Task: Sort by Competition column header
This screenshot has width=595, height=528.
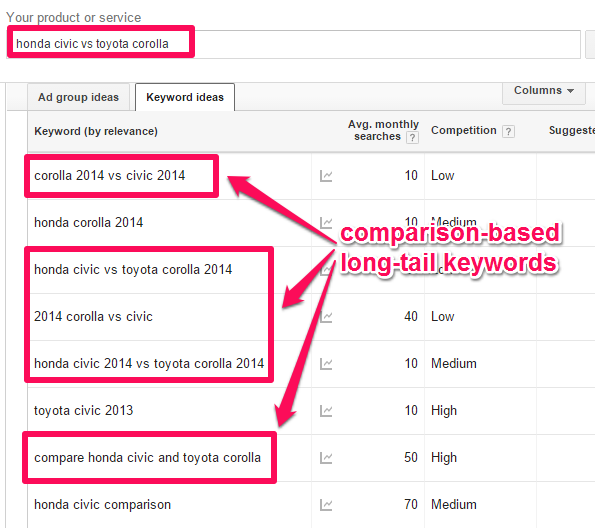Action: pyautogui.click(x=463, y=131)
